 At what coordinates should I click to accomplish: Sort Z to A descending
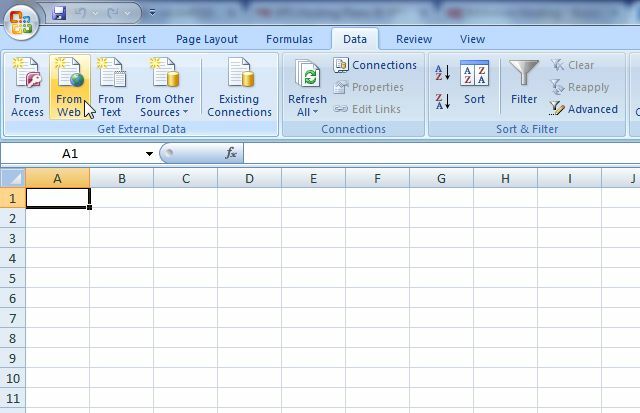coord(442,101)
